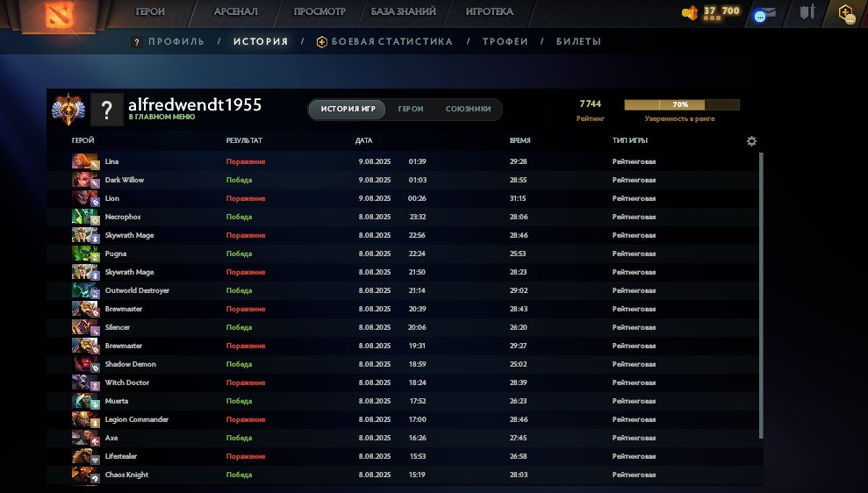Click the Результат column header

tap(244, 140)
